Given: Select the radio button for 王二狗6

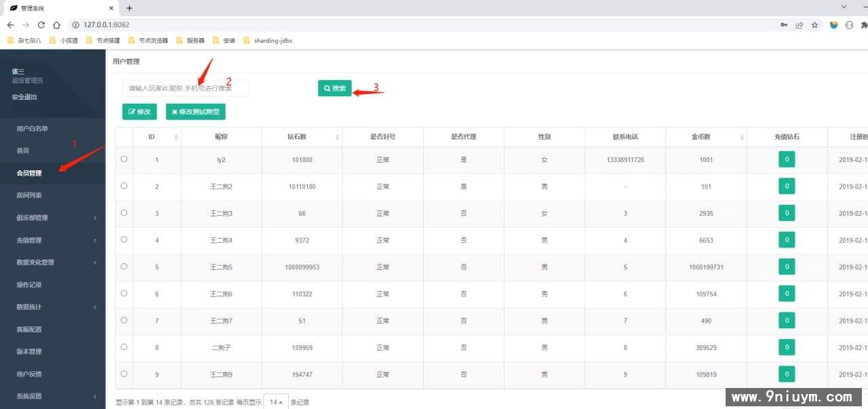Looking at the screenshot, I should pos(123,293).
